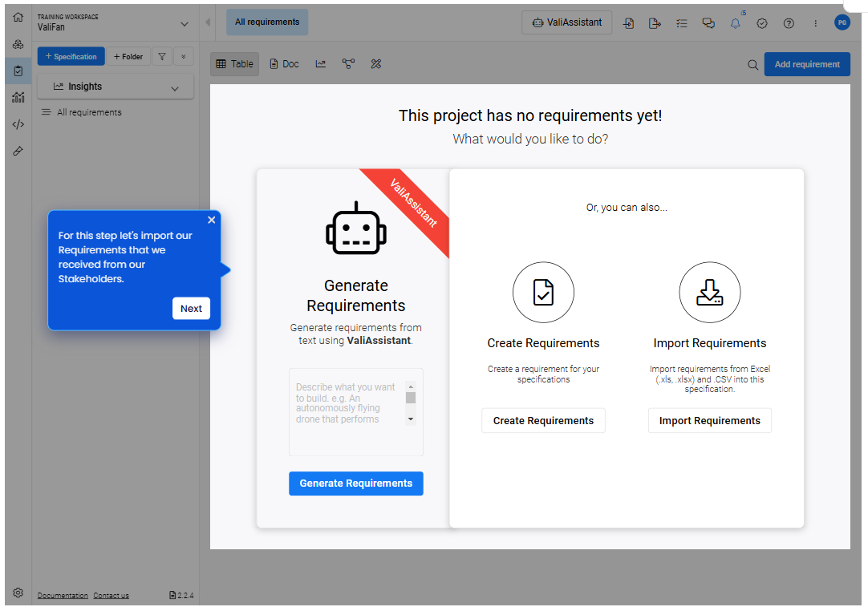Open the task list icon in top toolbar
Image resolution: width=868 pixels, height=611 pixels.
(x=681, y=22)
